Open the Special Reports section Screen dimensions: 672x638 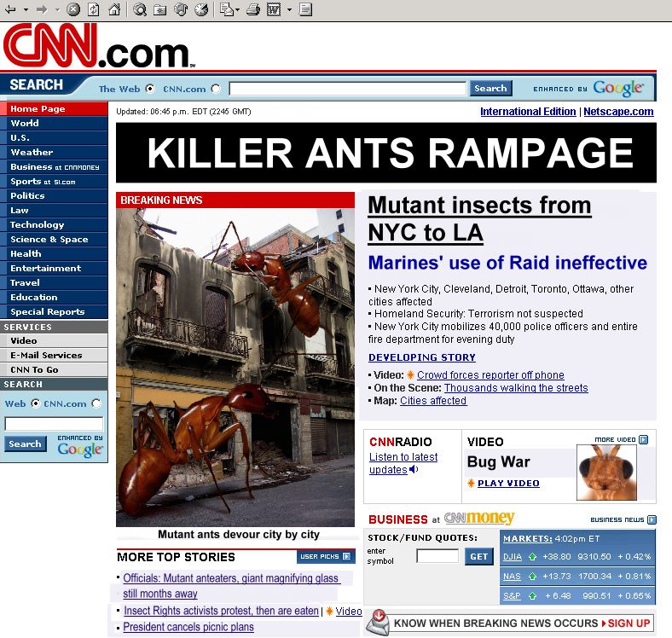(x=54, y=311)
